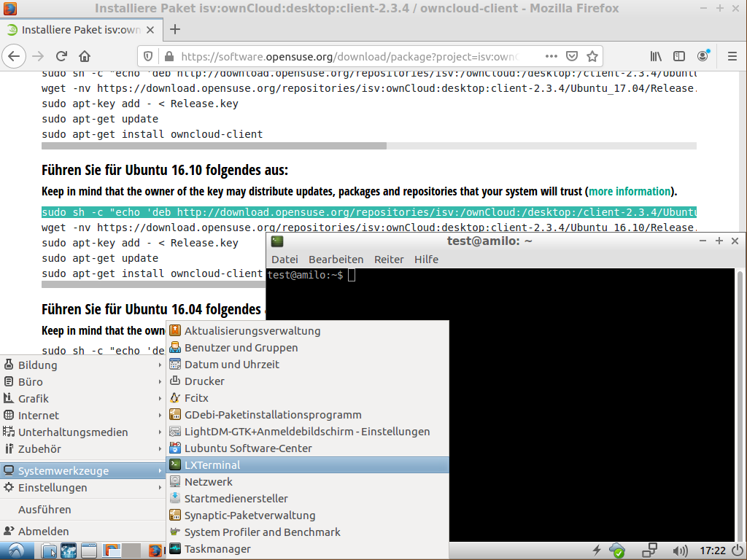Open Hilfe menu in terminal
747x560 pixels.
coord(426,260)
